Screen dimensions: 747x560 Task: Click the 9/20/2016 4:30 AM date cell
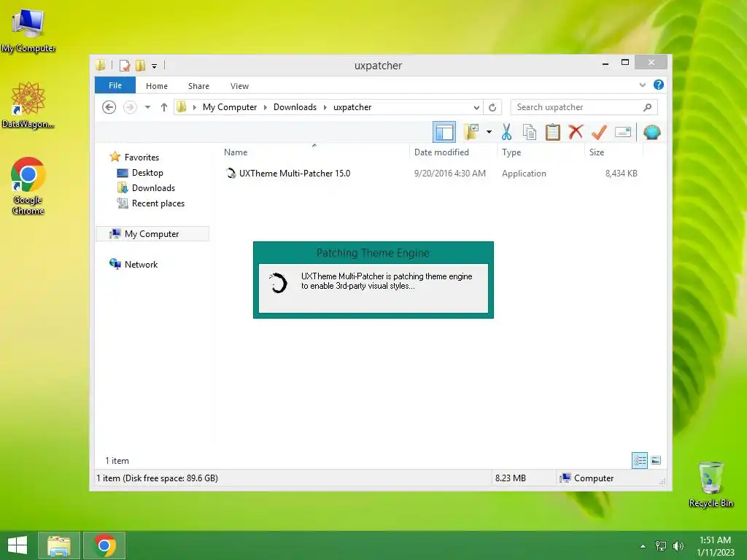[x=449, y=174]
